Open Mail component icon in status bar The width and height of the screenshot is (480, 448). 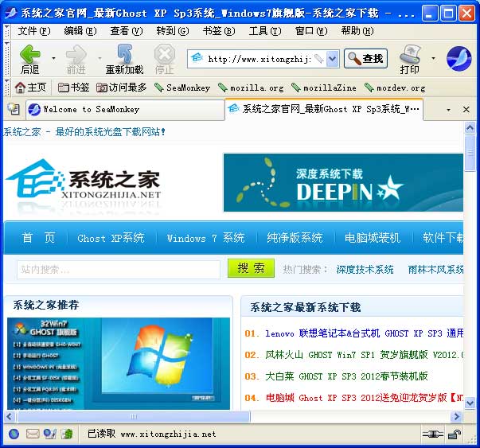click(33, 434)
